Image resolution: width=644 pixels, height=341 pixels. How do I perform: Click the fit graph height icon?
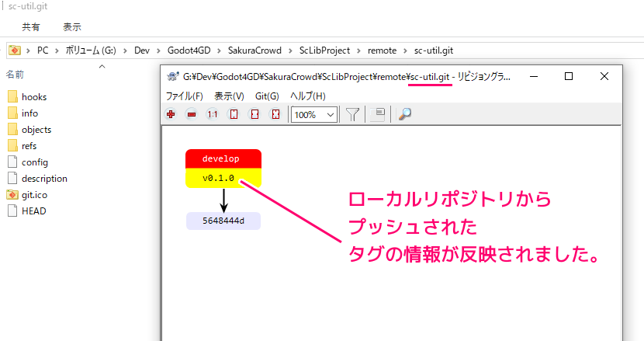233,115
